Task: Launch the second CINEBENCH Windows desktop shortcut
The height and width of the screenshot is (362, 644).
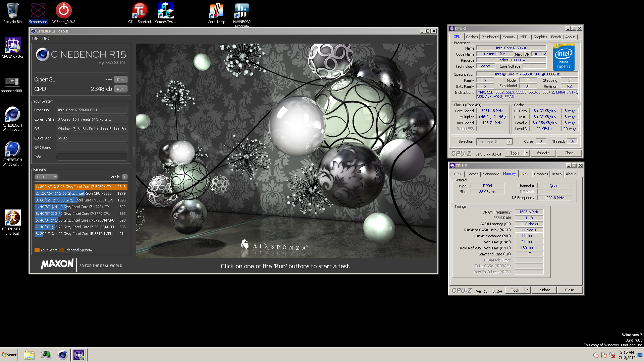Action: 12,154
